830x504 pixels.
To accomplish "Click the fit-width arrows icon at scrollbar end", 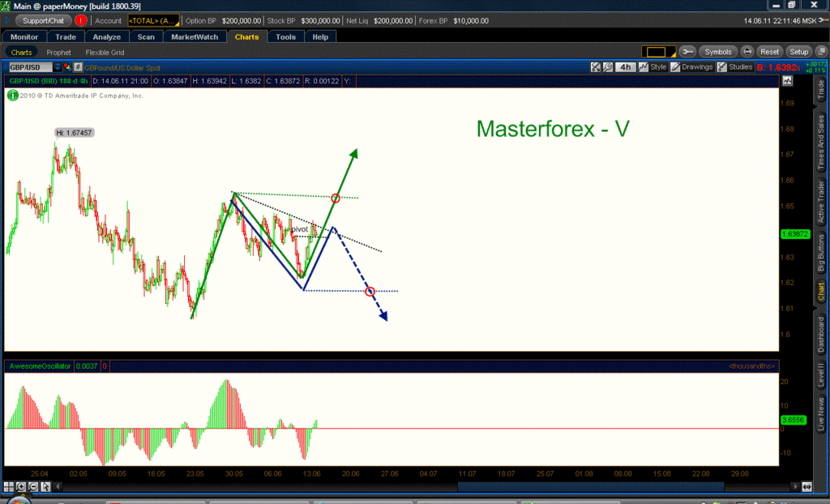I will [x=806, y=486].
